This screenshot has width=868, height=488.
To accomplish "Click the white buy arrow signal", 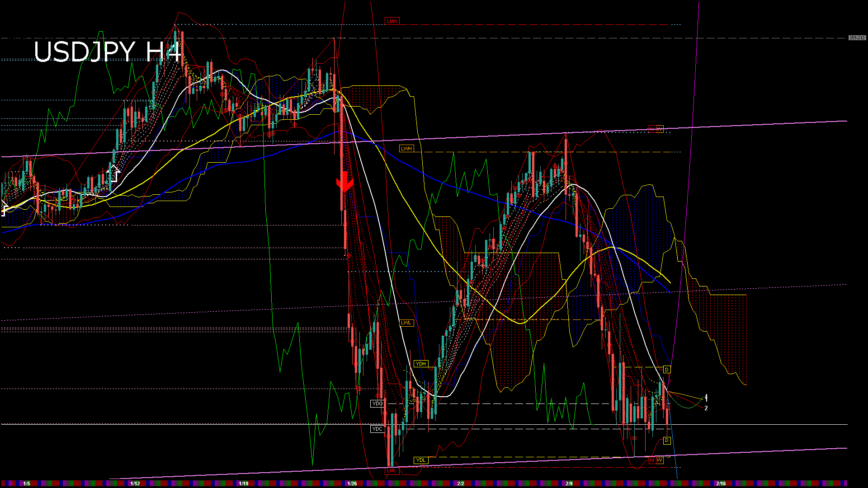I will point(113,173).
